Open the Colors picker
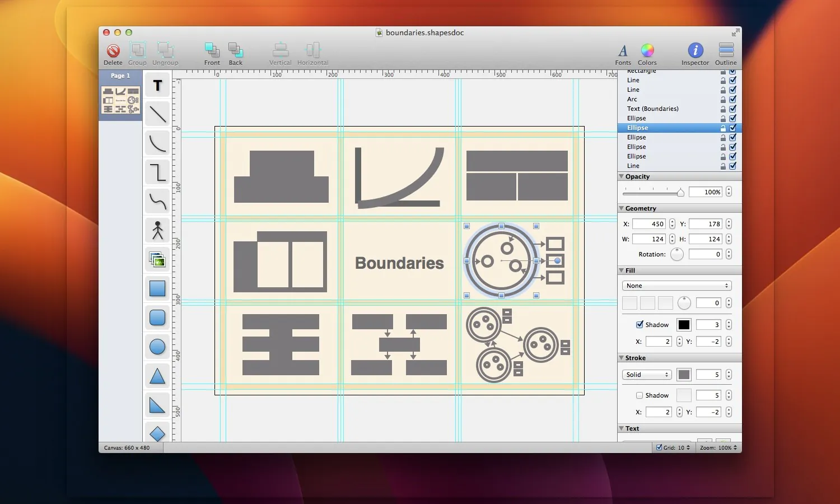 (647, 52)
